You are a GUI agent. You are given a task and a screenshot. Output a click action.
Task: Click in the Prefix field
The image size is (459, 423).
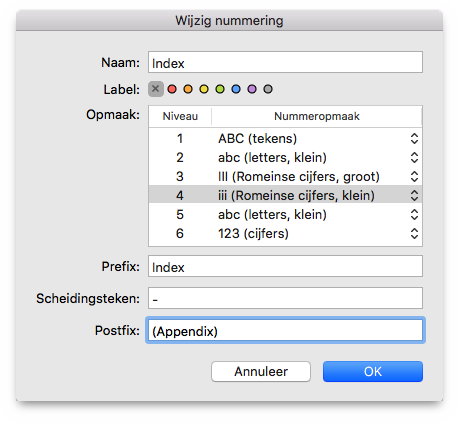pyautogui.click(x=285, y=266)
